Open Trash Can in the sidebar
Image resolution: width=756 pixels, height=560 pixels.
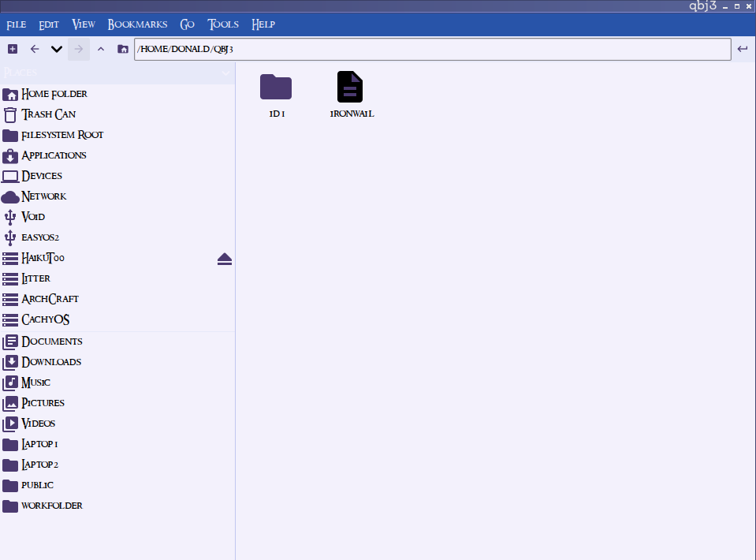point(49,114)
